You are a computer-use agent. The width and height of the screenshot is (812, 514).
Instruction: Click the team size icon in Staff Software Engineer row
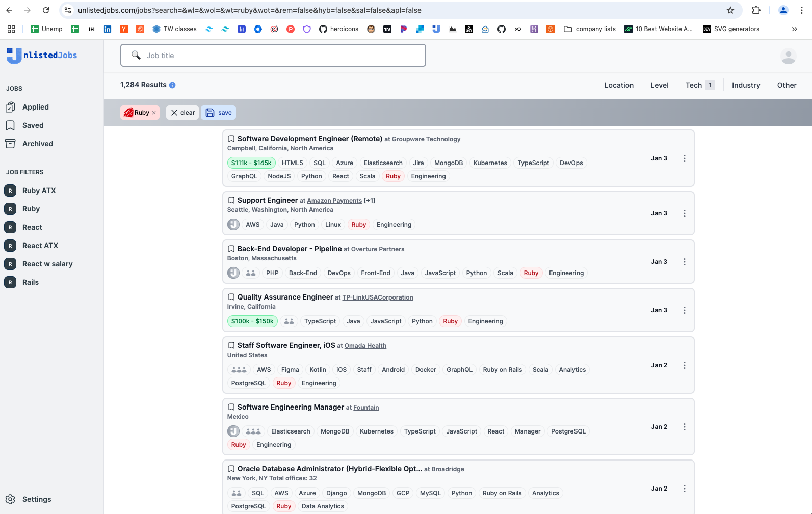(x=239, y=370)
